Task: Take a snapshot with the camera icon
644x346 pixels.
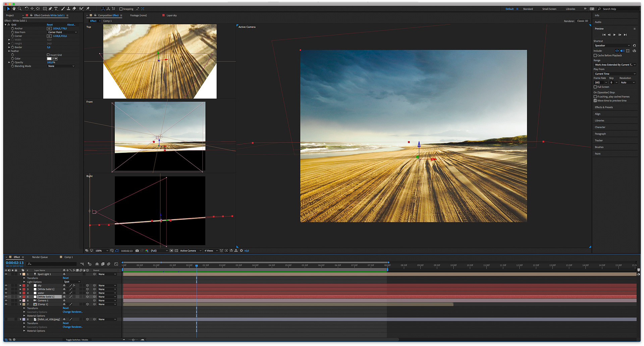Action: pos(137,251)
